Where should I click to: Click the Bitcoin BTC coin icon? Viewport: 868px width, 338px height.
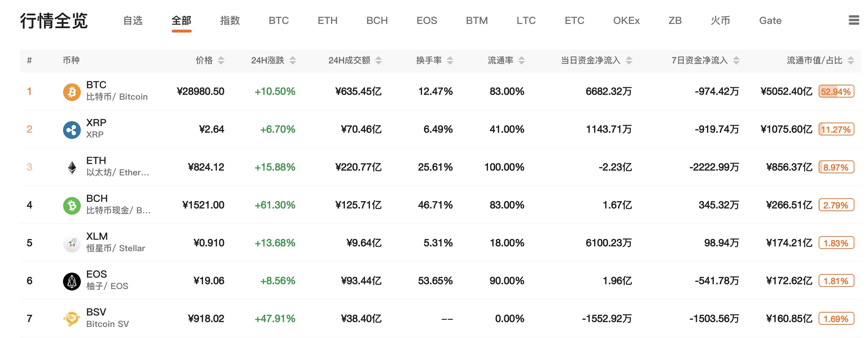tap(72, 92)
